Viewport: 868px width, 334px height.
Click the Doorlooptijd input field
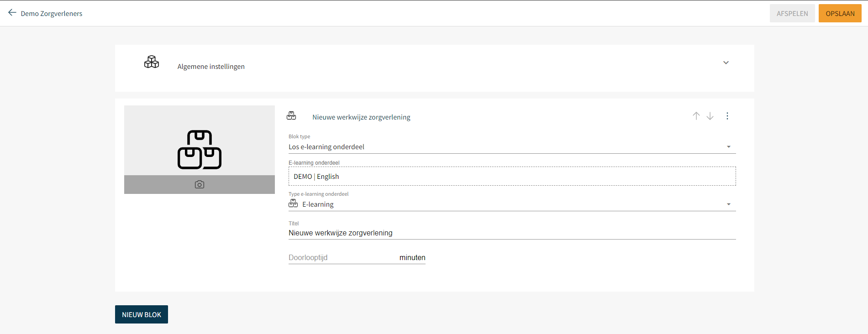[x=342, y=258]
